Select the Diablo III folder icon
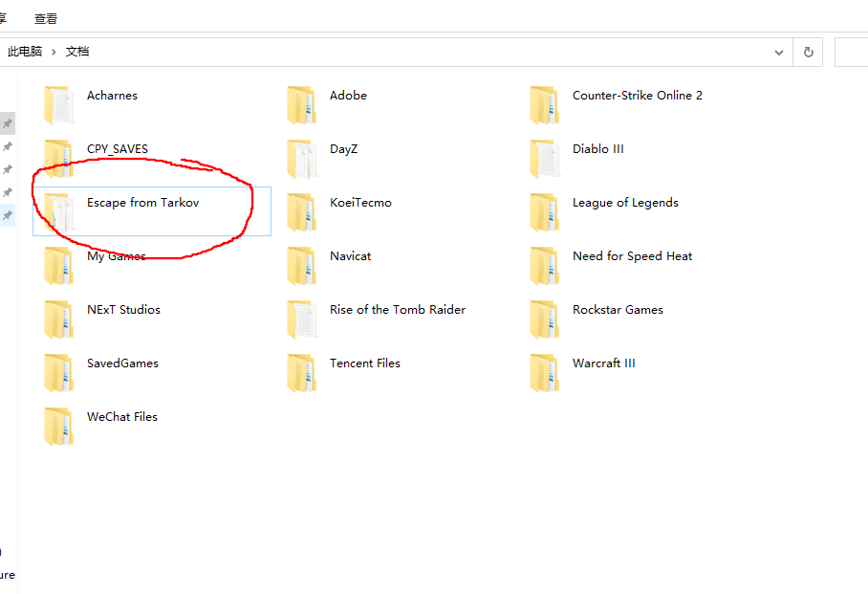The image size is (868, 594). [x=545, y=159]
